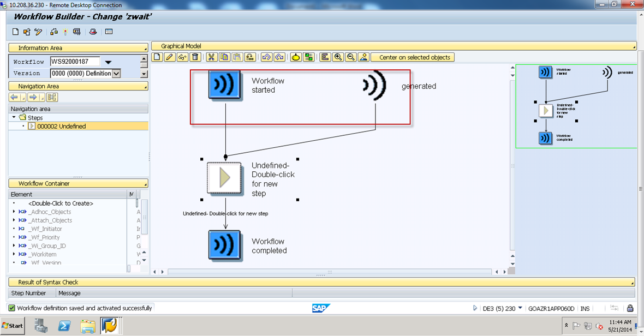The image size is (644, 336).
Task: Select the Workflow started event node
Action: click(x=224, y=85)
